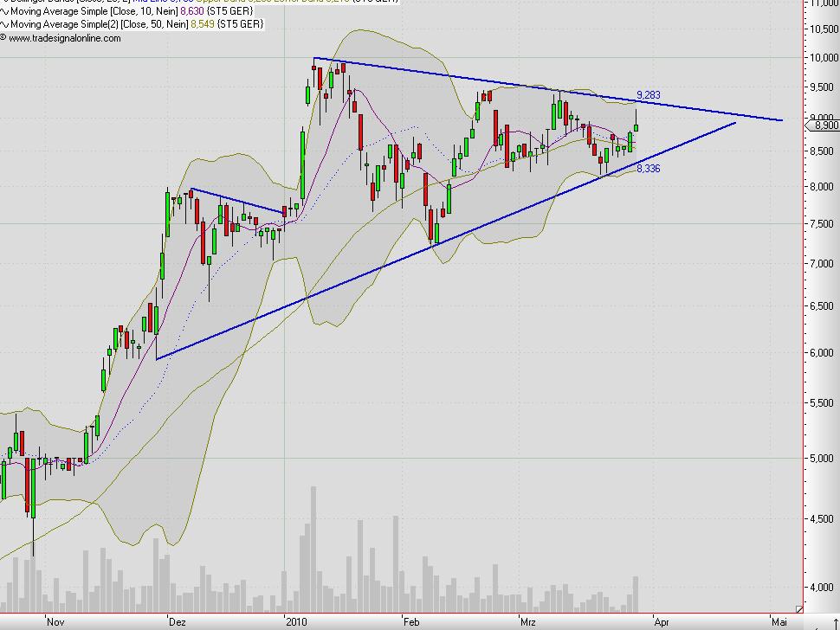Click the 4,000 price axis label
The height and width of the screenshot is (630, 840).
[824, 588]
